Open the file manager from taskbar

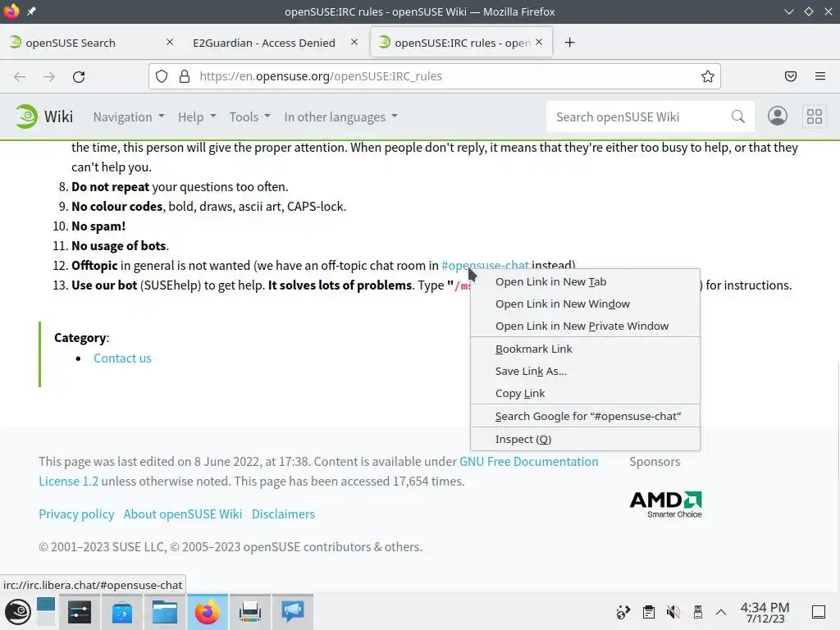[x=164, y=612]
